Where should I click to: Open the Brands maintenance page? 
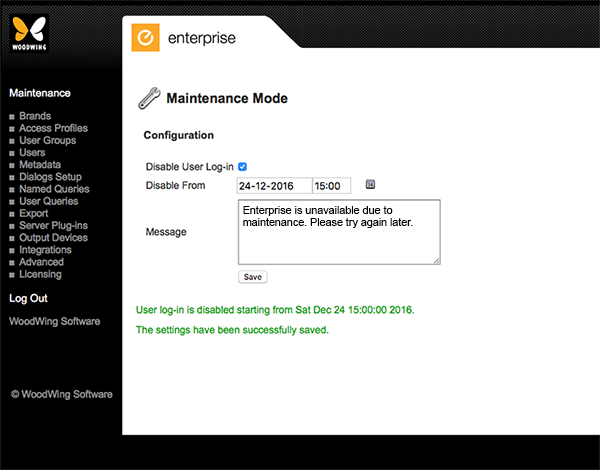click(35, 116)
